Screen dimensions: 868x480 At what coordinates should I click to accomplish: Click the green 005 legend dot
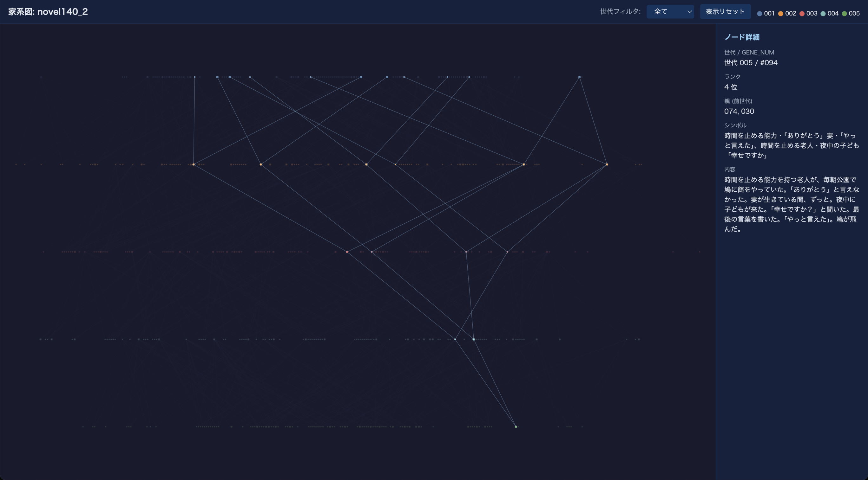pyautogui.click(x=844, y=14)
